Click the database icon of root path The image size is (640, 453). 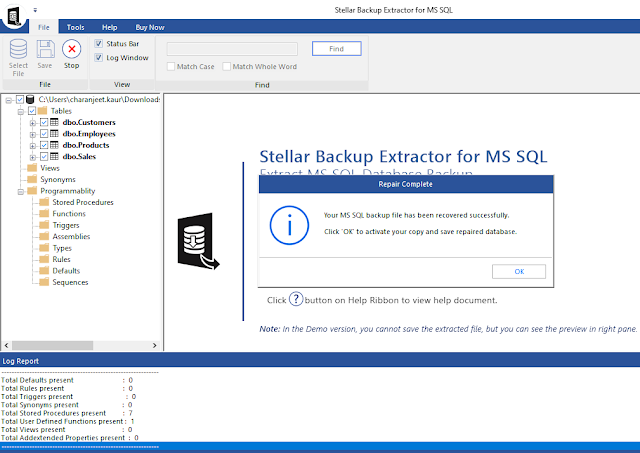point(30,99)
